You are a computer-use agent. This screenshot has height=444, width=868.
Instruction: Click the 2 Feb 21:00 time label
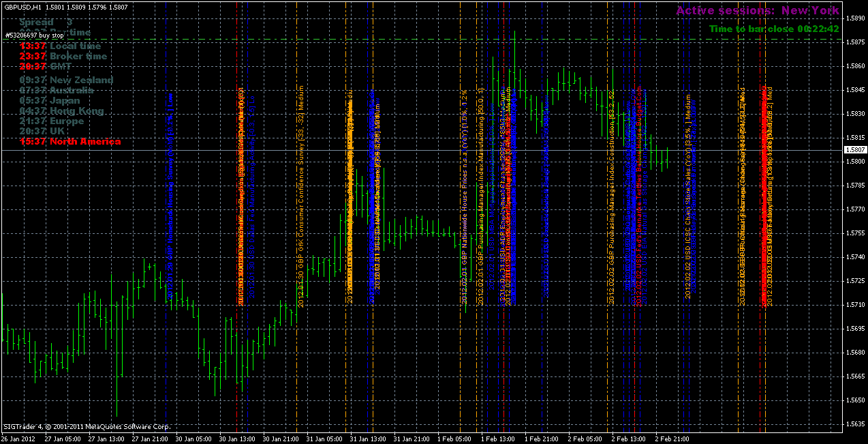pos(672,439)
